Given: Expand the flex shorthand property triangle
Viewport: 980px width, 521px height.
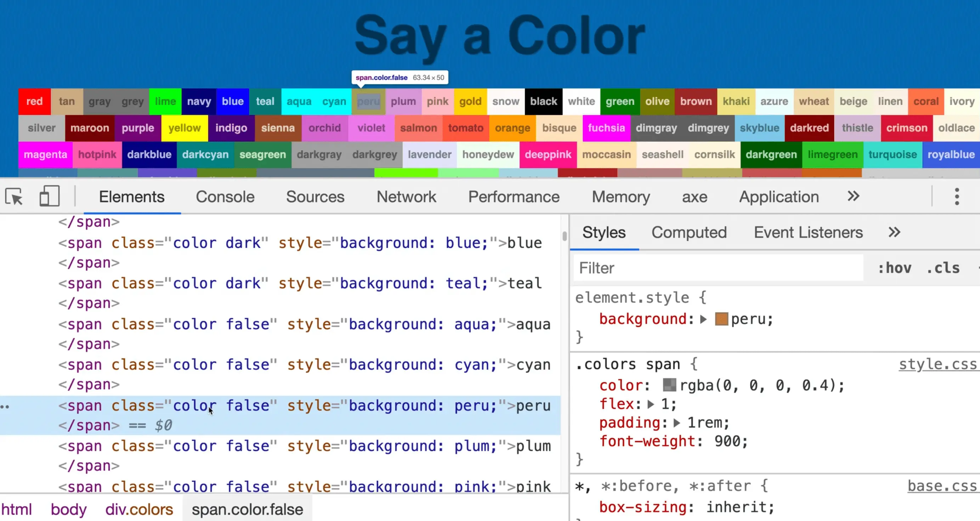Looking at the screenshot, I should pos(650,404).
